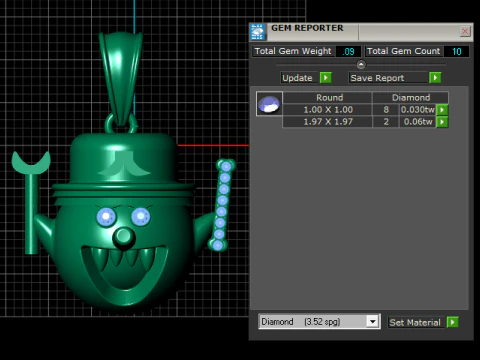Click the Save Report button
The image size is (480, 360).
(x=388, y=78)
